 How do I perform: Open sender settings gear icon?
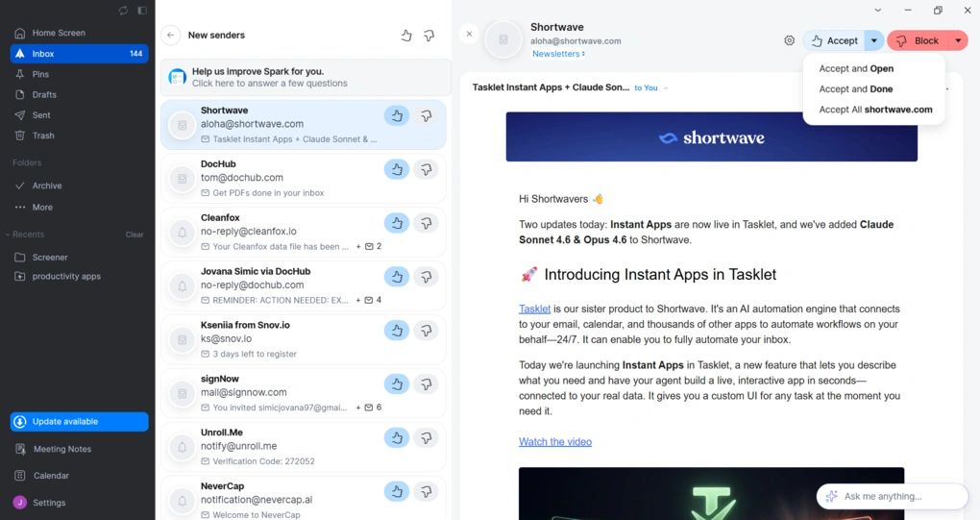point(789,40)
